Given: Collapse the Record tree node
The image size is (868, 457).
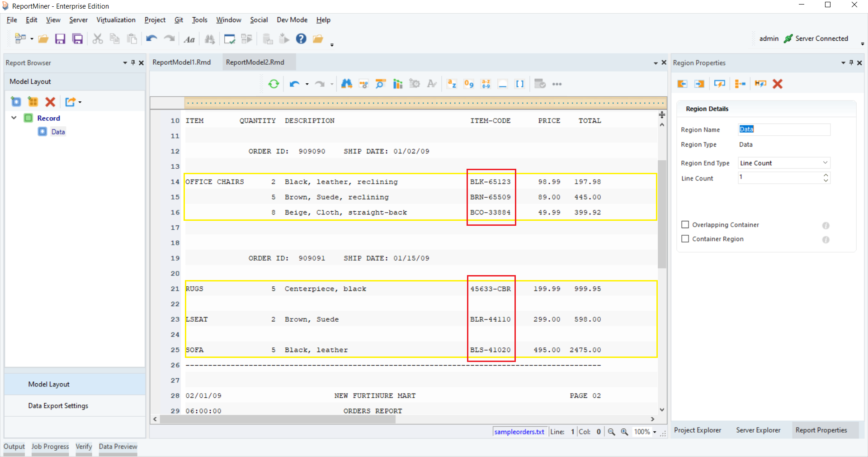Looking at the screenshot, I should [14, 118].
